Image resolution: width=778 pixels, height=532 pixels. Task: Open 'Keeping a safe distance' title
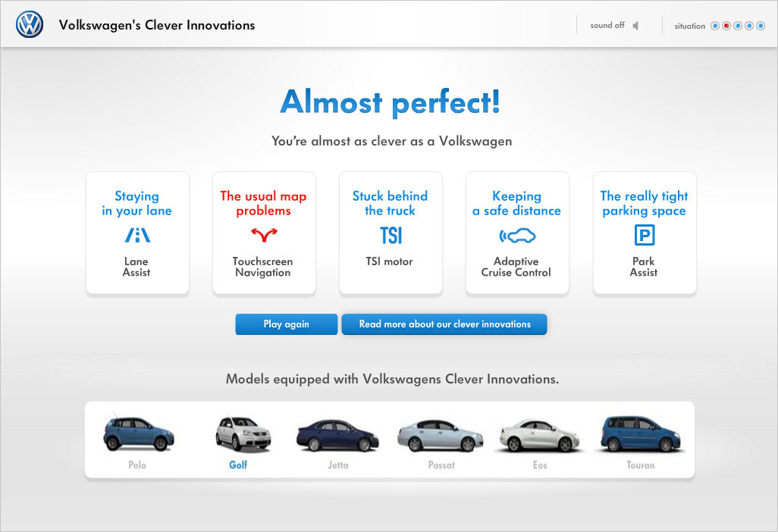pos(516,203)
